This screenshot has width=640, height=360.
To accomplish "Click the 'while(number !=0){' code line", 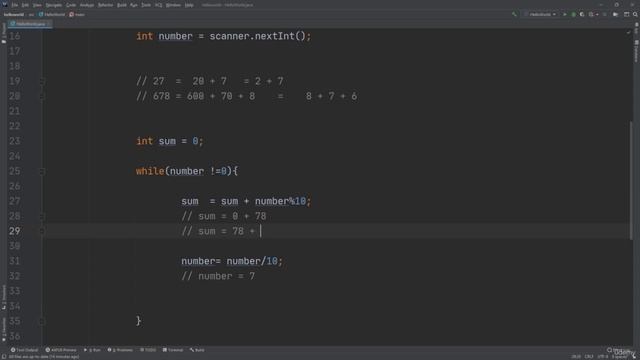I will click(x=187, y=171).
